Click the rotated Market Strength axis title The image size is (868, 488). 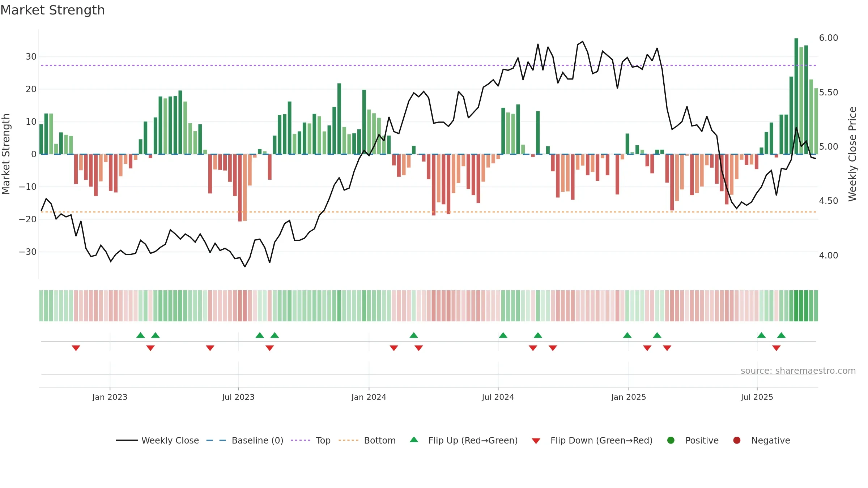(x=6, y=154)
